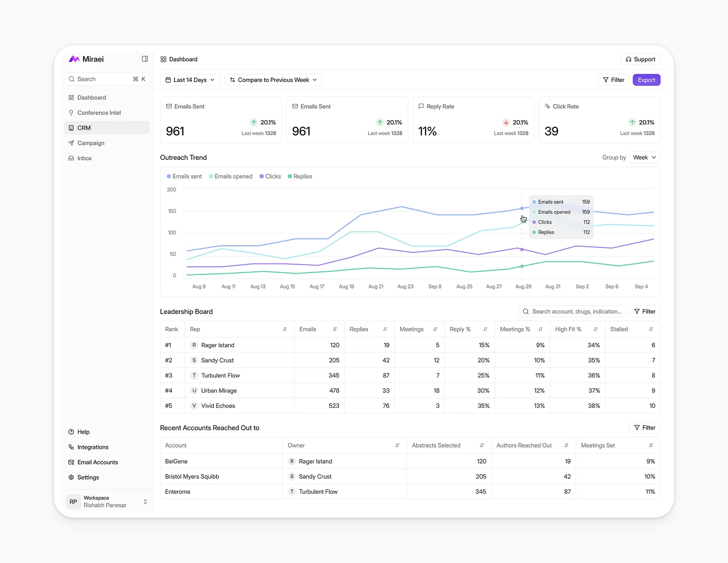The width and height of the screenshot is (728, 563).
Task: Open the Workspace switcher for Rishabh Panesar
Action: (x=107, y=502)
